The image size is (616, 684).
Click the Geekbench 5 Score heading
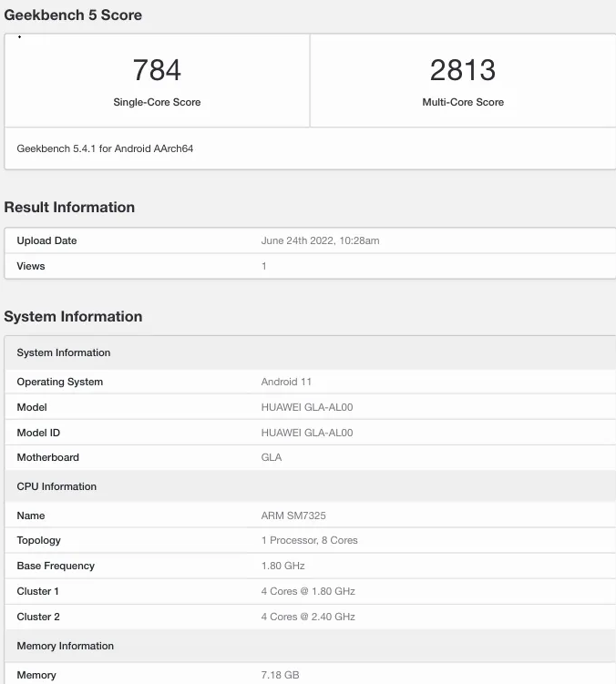pos(73,15)
